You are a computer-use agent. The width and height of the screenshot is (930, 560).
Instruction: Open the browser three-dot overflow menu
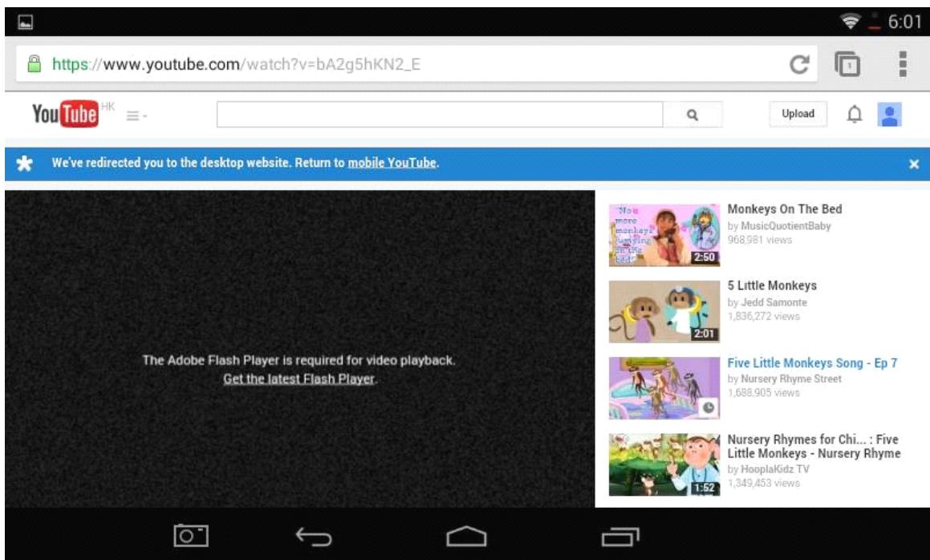[903, 64]
